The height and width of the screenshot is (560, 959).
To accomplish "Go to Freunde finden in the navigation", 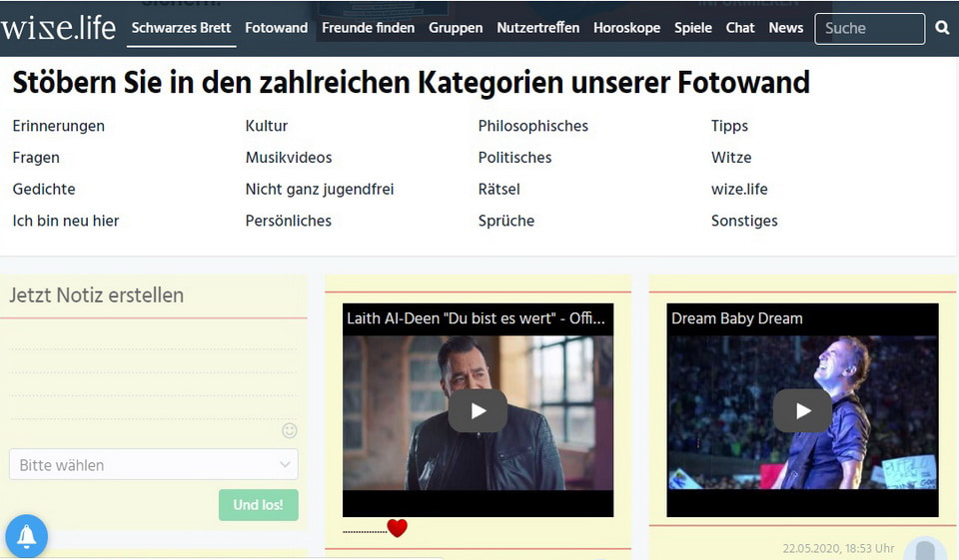I will click(x=368, y=28).
